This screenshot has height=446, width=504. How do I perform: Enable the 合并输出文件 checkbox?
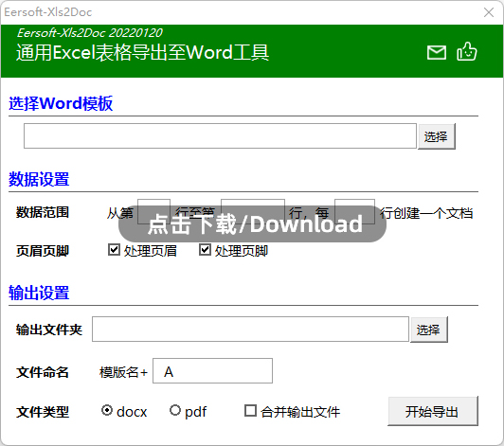tap(250, 411)
